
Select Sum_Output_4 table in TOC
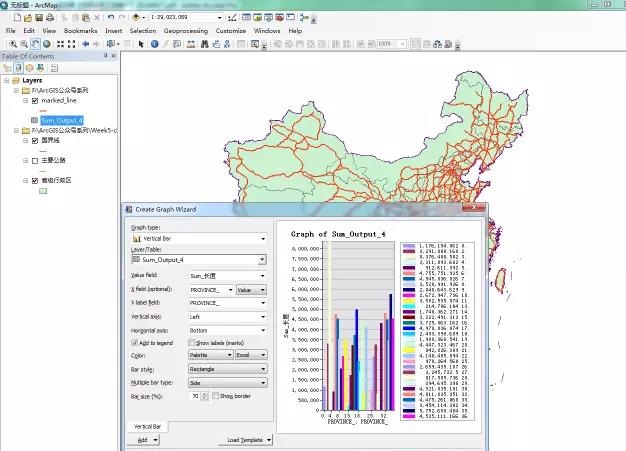62,121
